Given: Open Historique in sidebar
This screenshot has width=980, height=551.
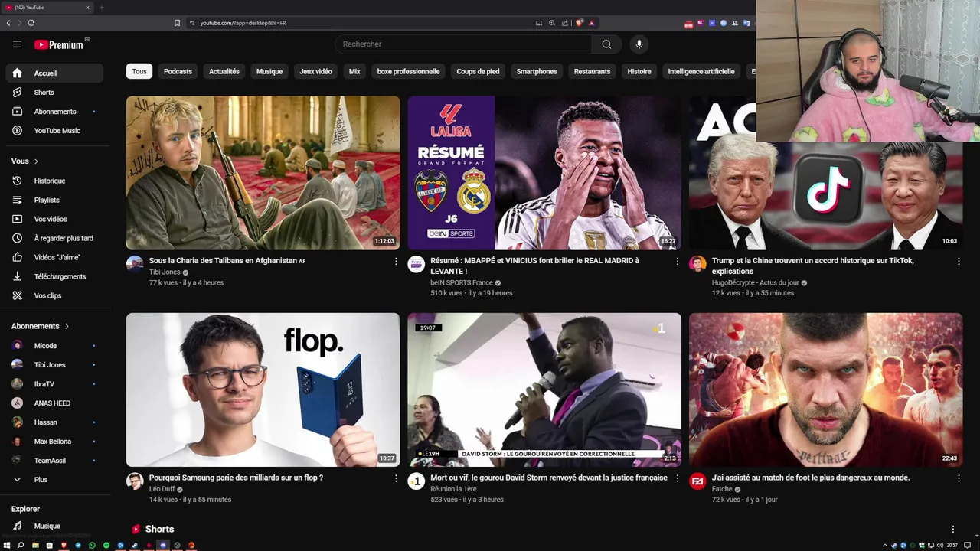Looking at the screenshot, I should pos(55,181).
